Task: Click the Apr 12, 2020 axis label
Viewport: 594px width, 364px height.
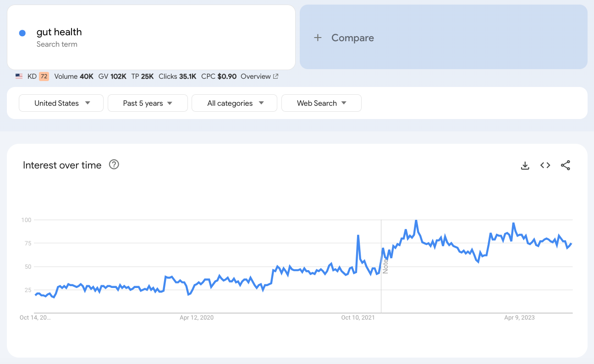Action: tap(196, 317)
